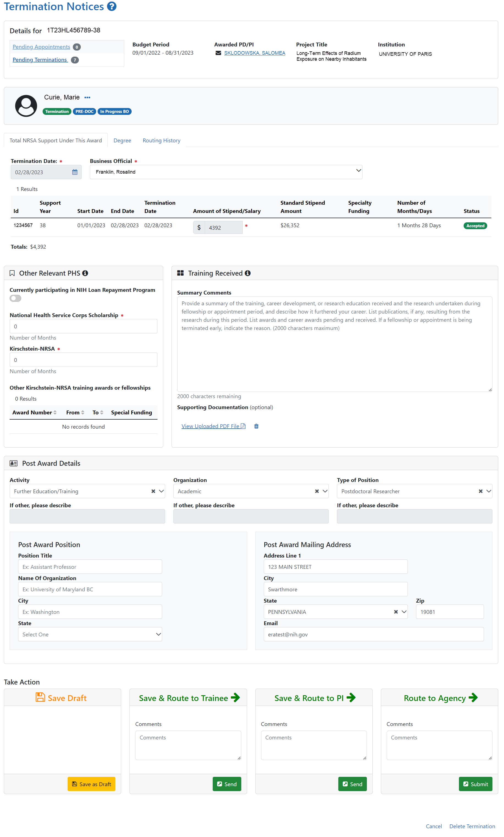Click the Termination Date field 02/28/2023
This screenshot has width=504, height=837.
(46, 172)
